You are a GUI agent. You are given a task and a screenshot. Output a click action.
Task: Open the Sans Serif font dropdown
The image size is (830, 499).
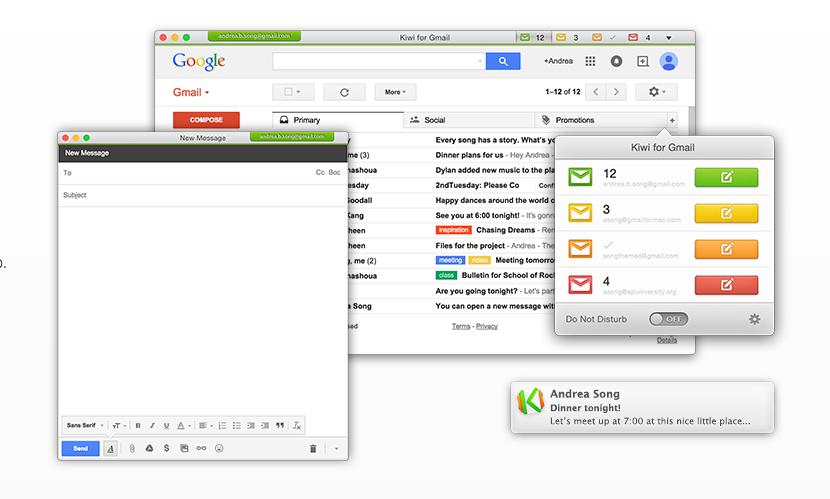pos(85,425)
